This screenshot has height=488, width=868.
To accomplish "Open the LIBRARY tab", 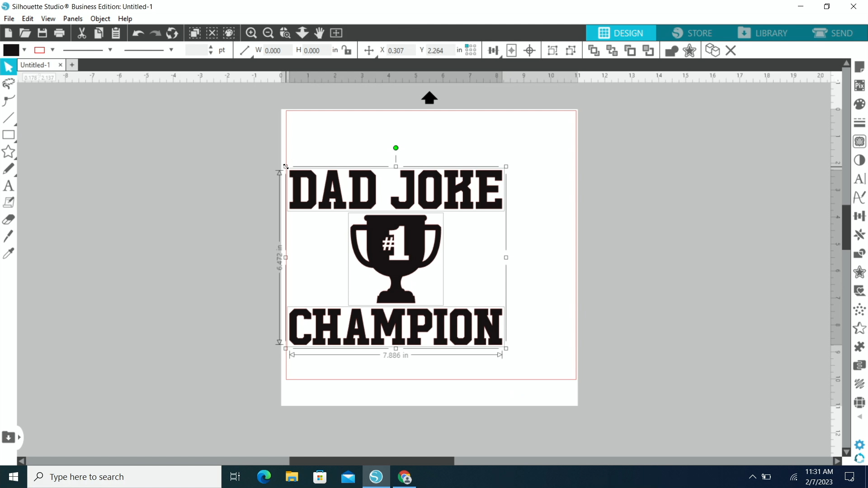I will point(763,33).
